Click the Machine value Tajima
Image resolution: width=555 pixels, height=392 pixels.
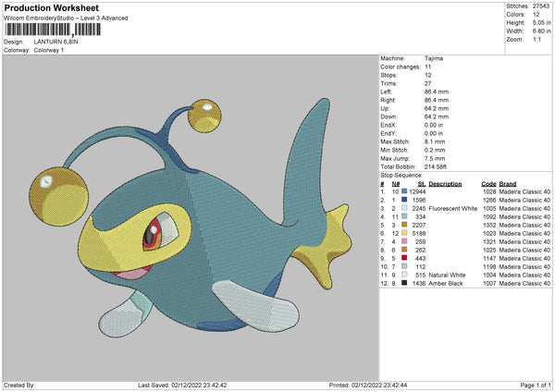[x=434, y=58]
